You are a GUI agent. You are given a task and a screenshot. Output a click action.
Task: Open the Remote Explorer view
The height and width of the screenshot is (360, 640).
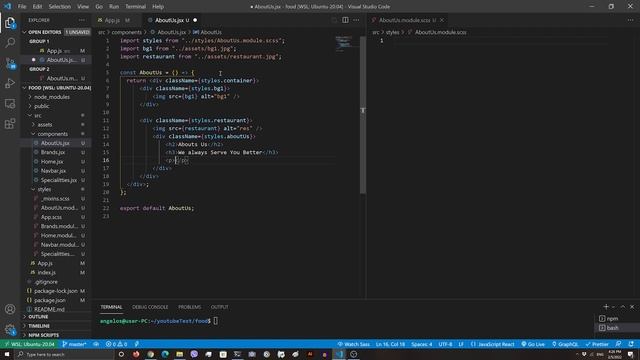point(10,104)
